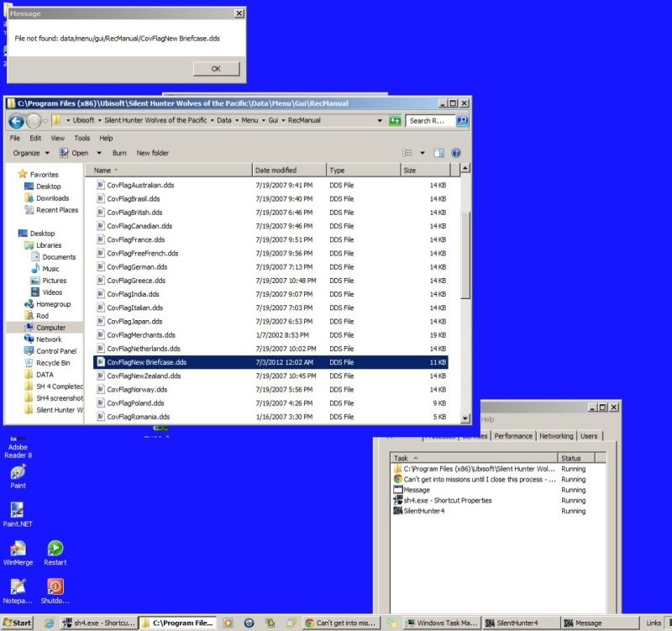
Task: Click the Refresh icon beside the address bar
Action: 395,121
